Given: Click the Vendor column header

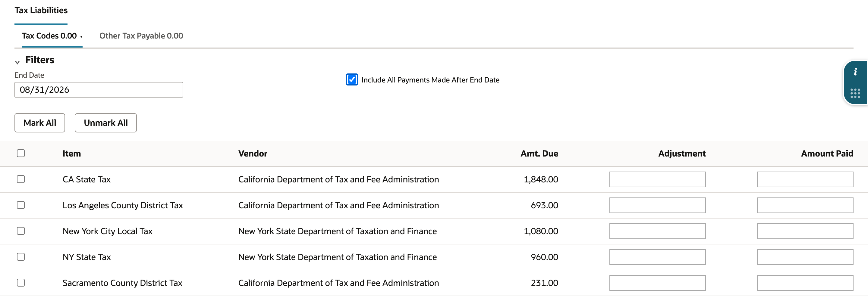Looking at the screenshot, I should (x=253, y=154).
